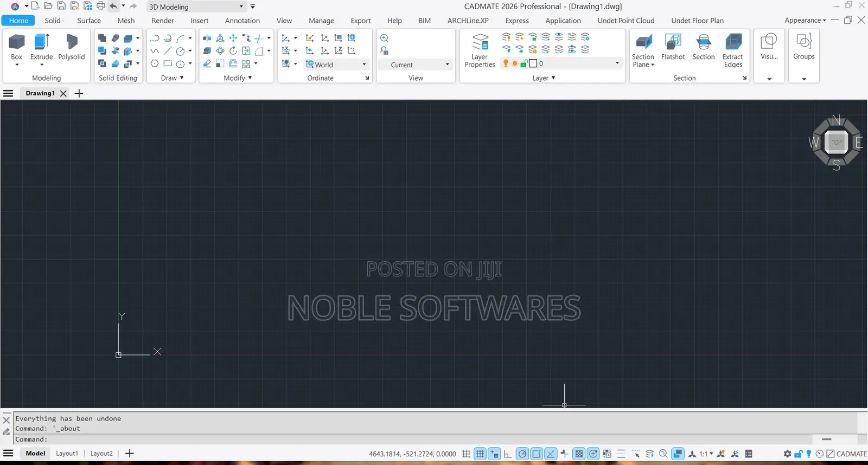Select the Line draw tool
The image size is (868, 465).
point(168,51)
